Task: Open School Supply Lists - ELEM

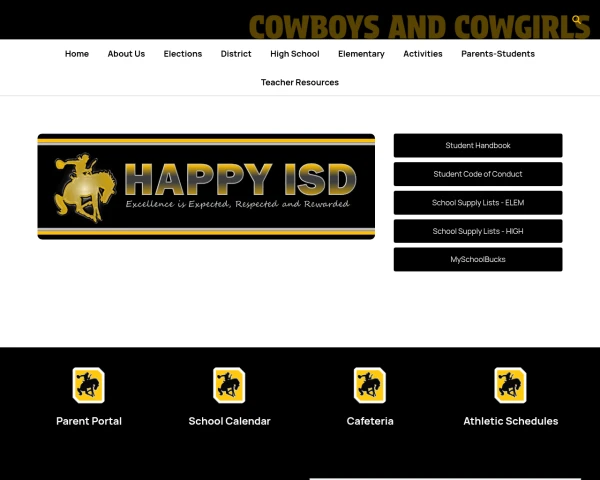Action: (x=478, y=202)
